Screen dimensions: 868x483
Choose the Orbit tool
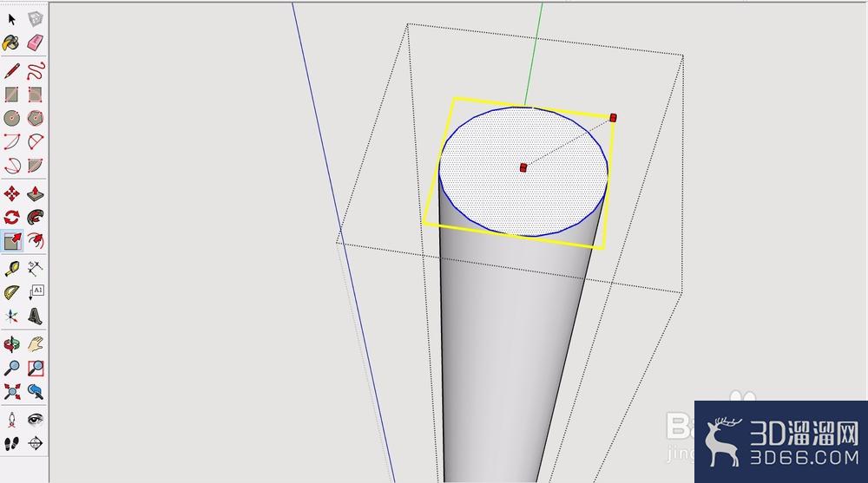(x=11, y=344)
